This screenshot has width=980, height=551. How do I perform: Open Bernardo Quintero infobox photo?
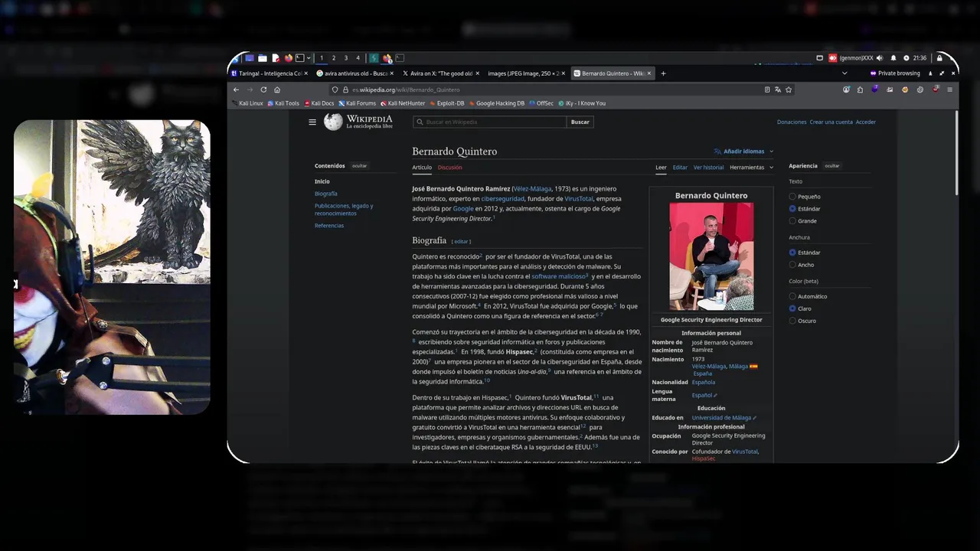click(x=711, y=256)
